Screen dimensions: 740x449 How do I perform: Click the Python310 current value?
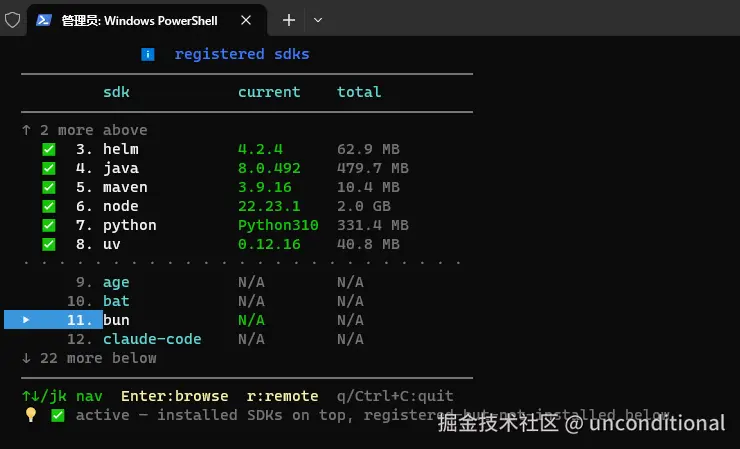click(x=278, y=225)
